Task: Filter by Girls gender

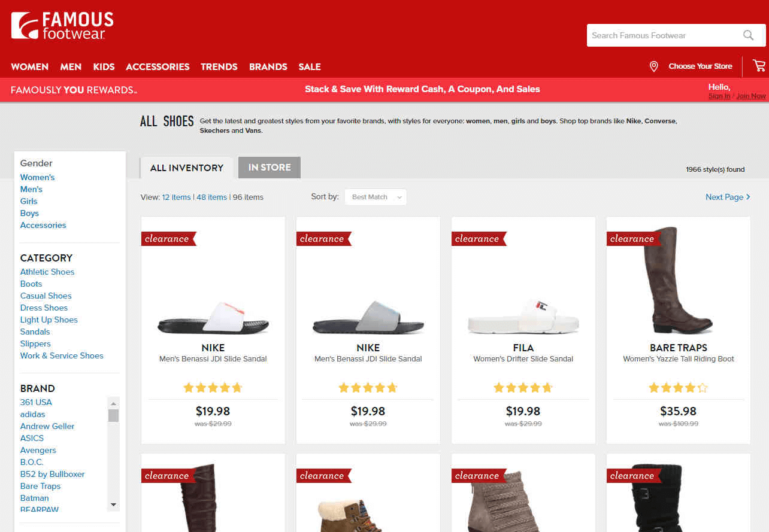Action: 29,201
